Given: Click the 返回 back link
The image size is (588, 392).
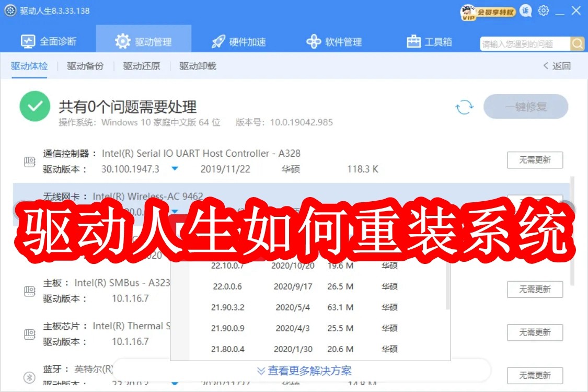Looking at the screenshot, I should (x=557, y=66).
